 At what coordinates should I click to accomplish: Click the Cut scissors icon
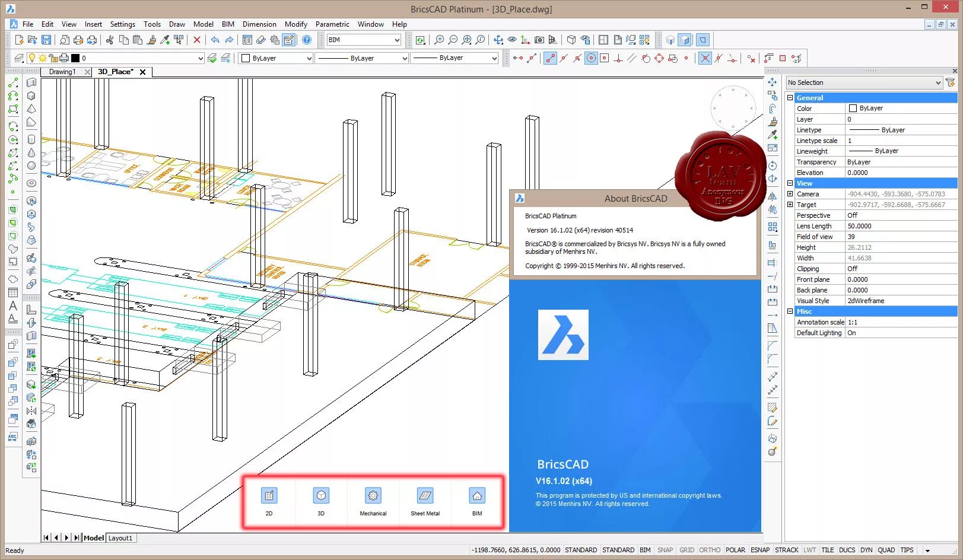110,40
